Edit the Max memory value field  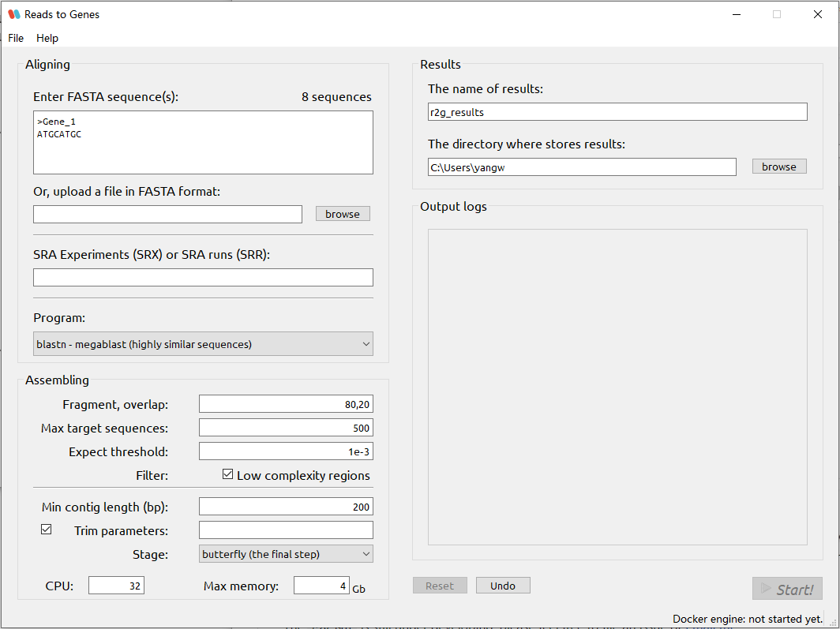(321, 585)
